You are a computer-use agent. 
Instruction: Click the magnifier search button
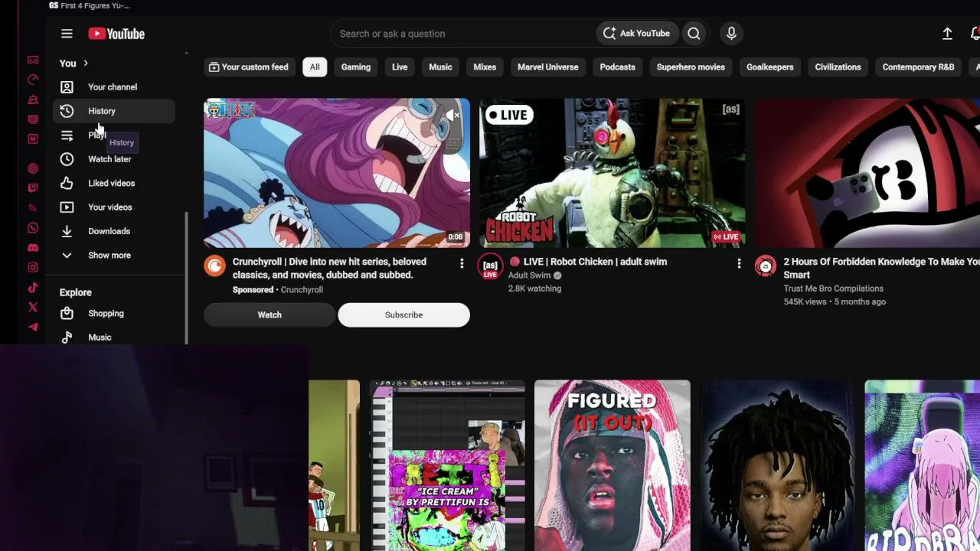694,34
